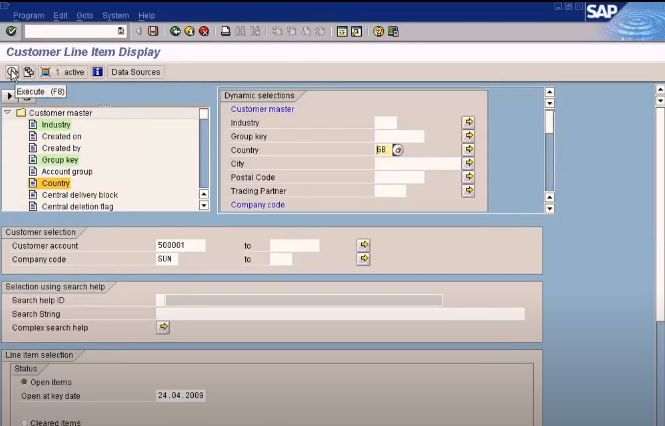Image resolution: width=665 pixels, height=426 pixels.
Task: Click the Country input field containing GB
Action: point(383,150)
